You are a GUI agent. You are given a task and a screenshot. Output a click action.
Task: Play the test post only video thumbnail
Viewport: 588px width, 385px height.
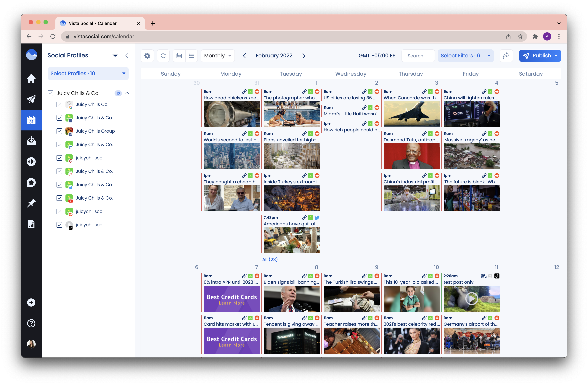[x=471, y=299]
